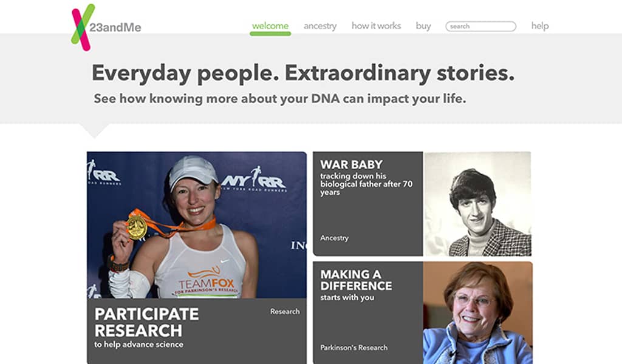Screen dimensions: 622x364
Task: Click the 'tracking down his biological father' text
Action: tap(366, 184)
